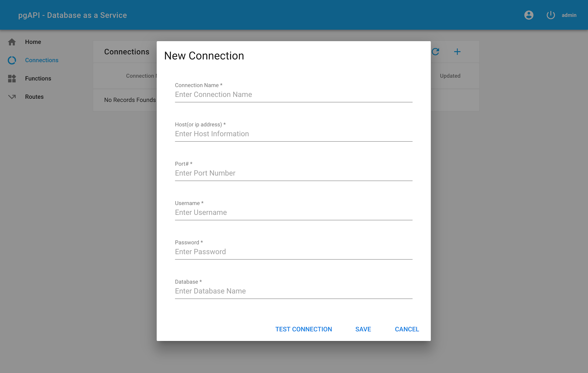Click the refresh icon on Connections
588x373 pixels.
[436, 52]
